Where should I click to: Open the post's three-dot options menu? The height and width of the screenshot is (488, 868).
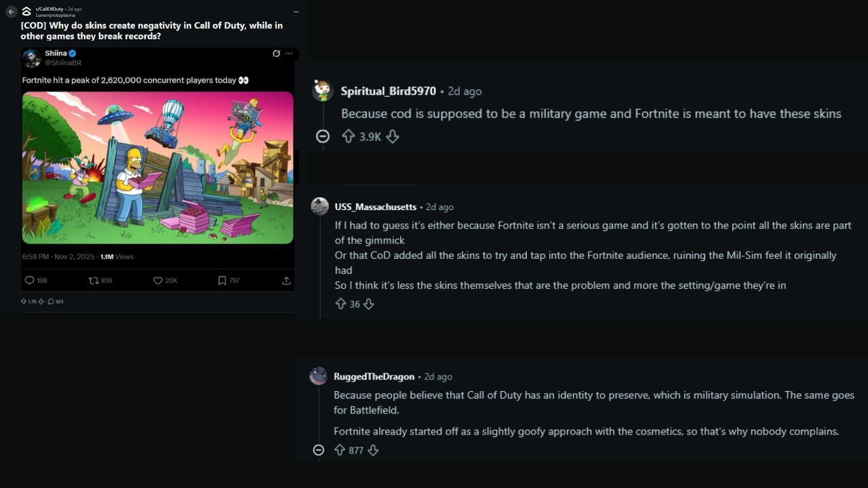pyautogui.click(x=296, y=12)
